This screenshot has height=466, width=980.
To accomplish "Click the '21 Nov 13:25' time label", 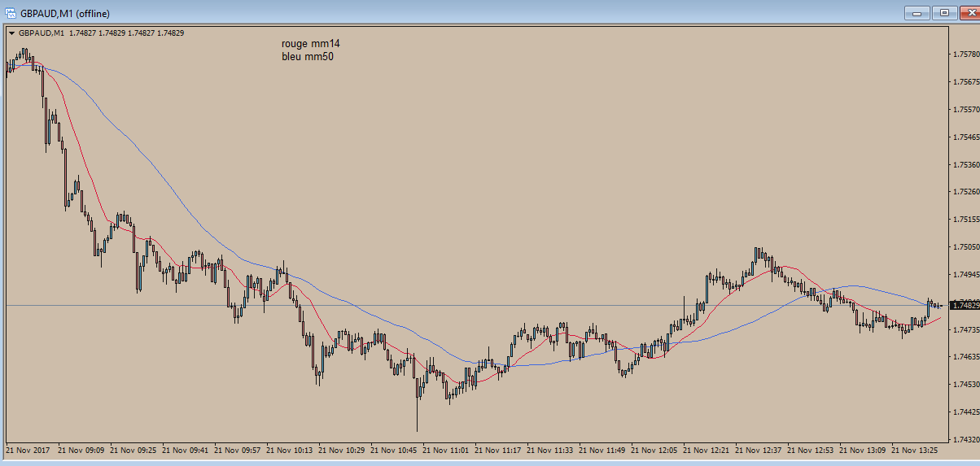I will click(916, 450).
